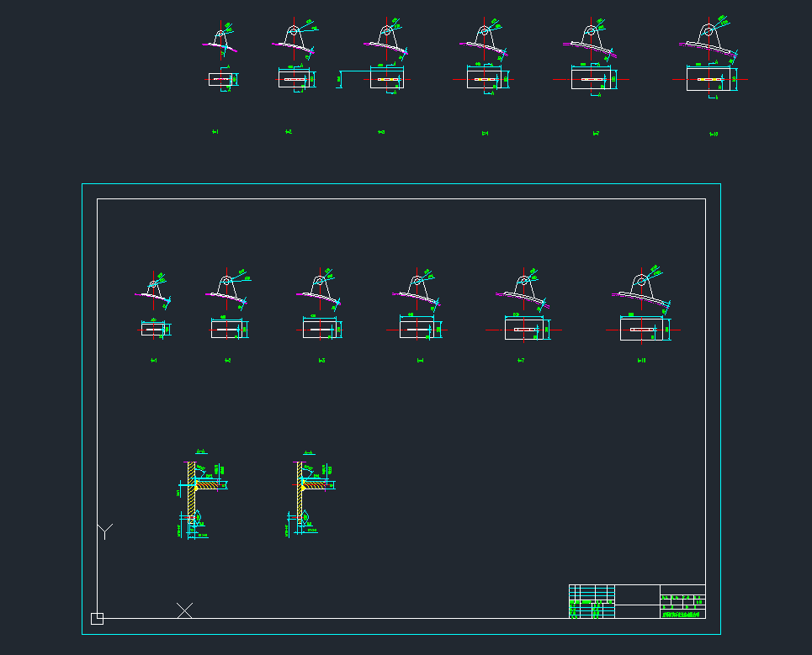Click the UCS X-axis cross marker
812x655 pixels.
[184, 610]
